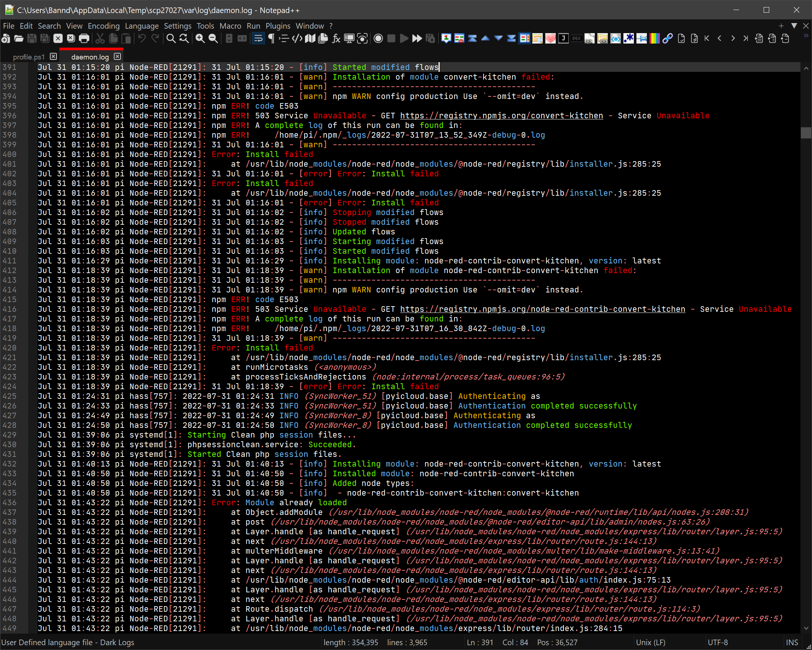812x650 pixels.
Task: Toggle the Document Map panel icon
Action: [310, 38]
